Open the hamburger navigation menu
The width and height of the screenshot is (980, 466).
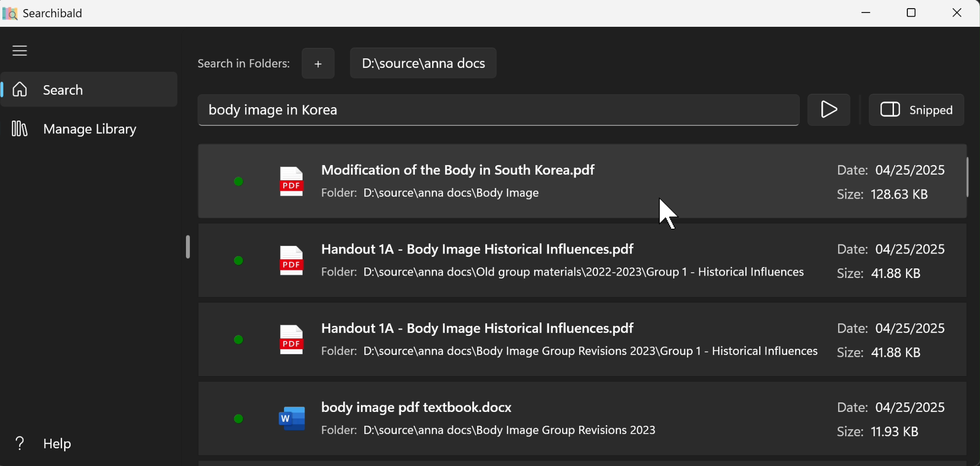20,51
